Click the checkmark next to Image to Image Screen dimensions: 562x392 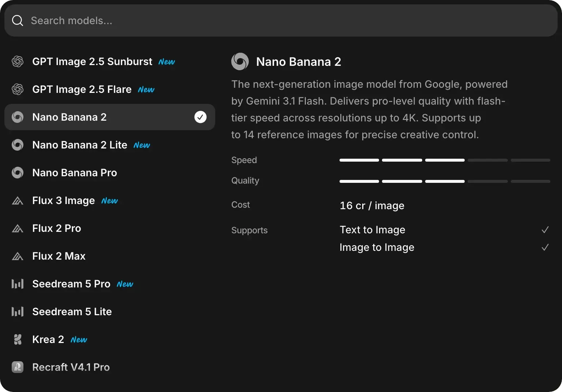pos(545,247)
